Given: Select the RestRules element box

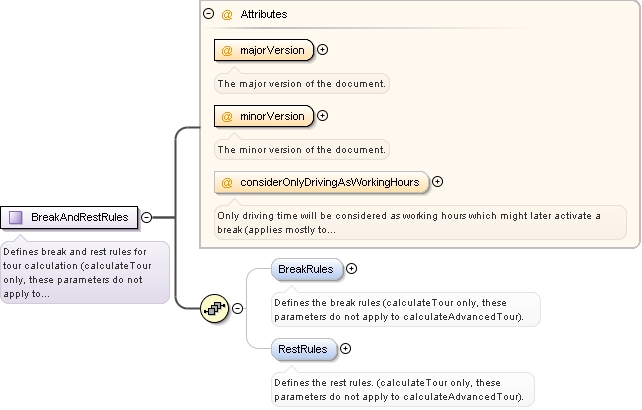Looking at the screenshot, I should pos(304,349).
